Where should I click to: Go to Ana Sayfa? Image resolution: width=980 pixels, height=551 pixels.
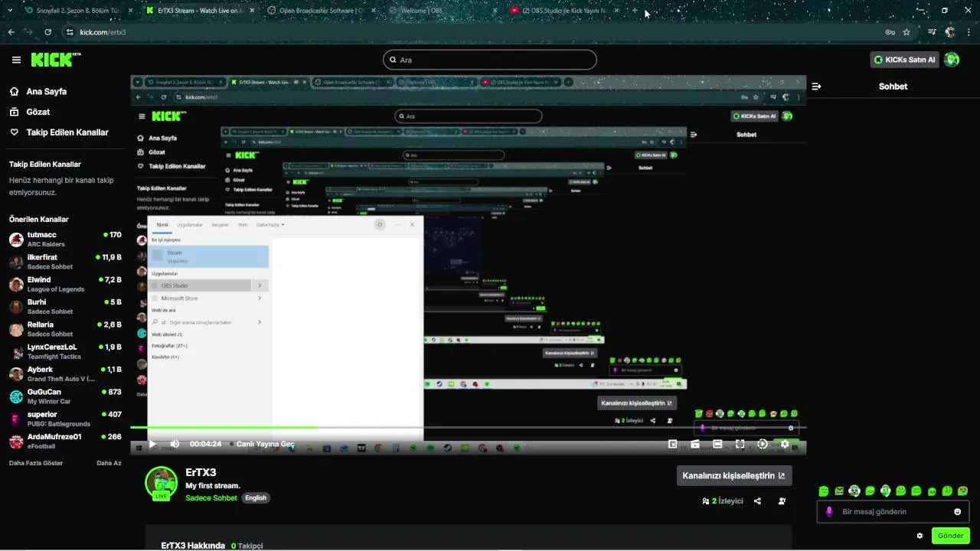click(x=38, y=91)
